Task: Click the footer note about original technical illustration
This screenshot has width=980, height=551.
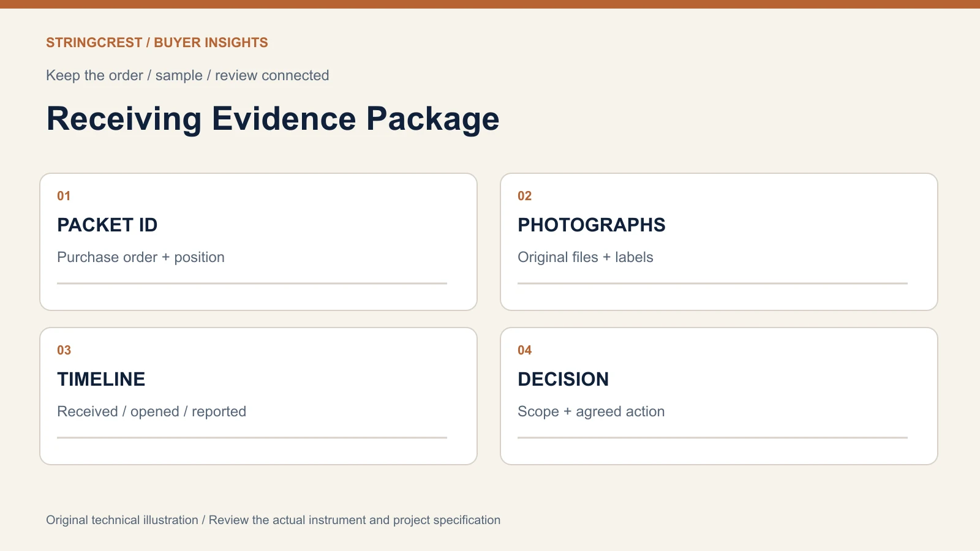Action: point(273,520)
